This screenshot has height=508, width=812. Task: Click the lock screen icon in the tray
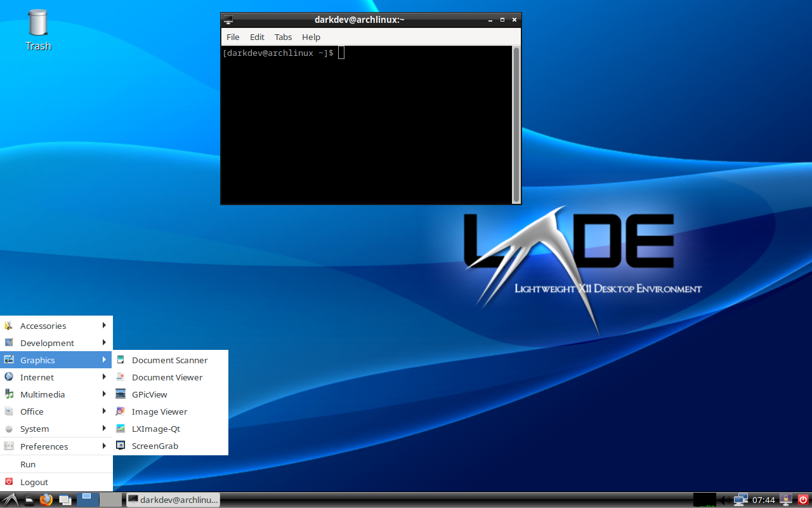786,500
